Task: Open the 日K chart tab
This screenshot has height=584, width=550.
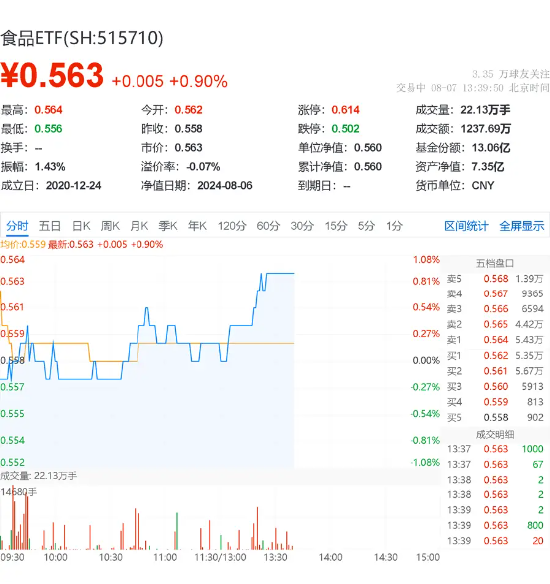Action: tap(81, 226)
